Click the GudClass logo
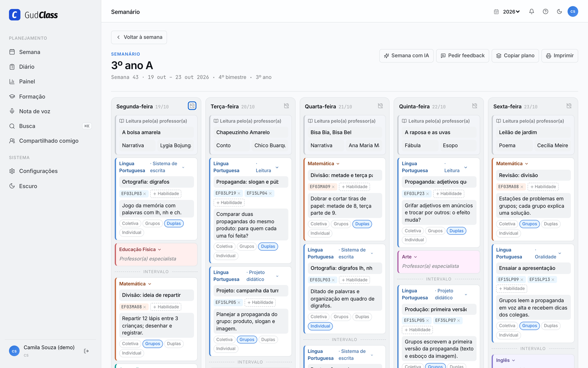This screenshot has width=588, height=368. 33,15
